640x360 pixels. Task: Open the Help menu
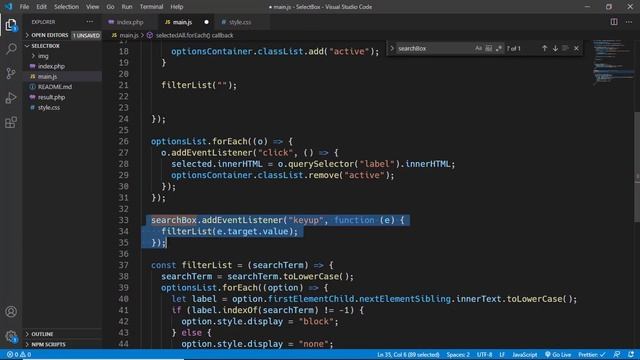176,7
